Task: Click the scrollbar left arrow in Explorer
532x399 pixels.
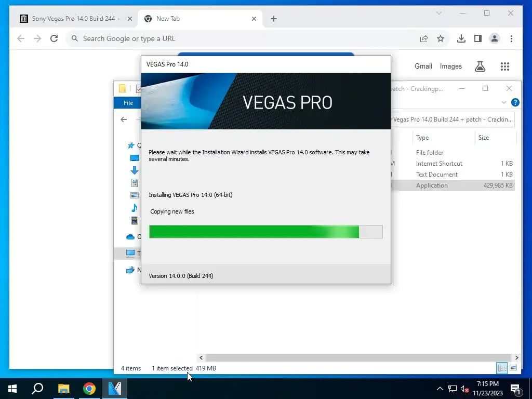Action: coord(201,357)
